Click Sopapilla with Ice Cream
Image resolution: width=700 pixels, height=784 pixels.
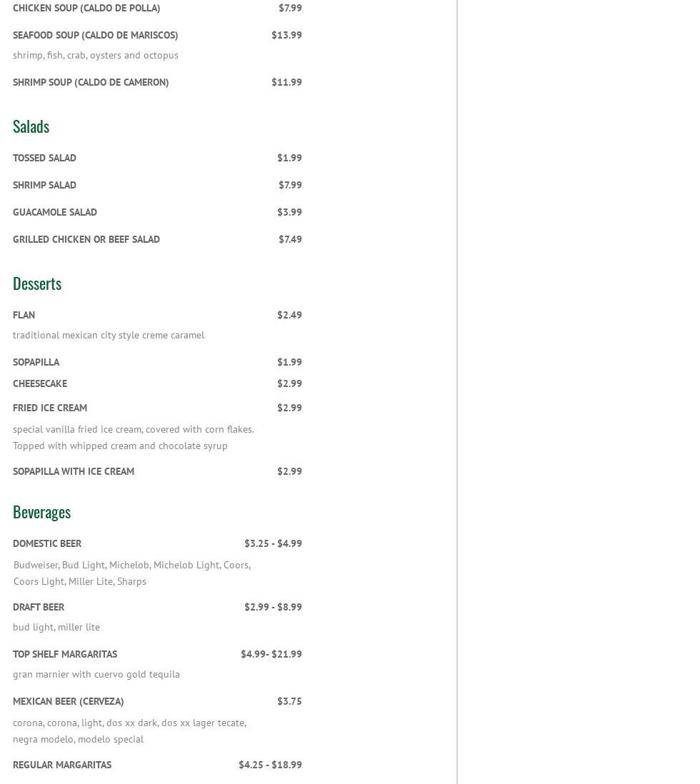(x=74, y=471)
